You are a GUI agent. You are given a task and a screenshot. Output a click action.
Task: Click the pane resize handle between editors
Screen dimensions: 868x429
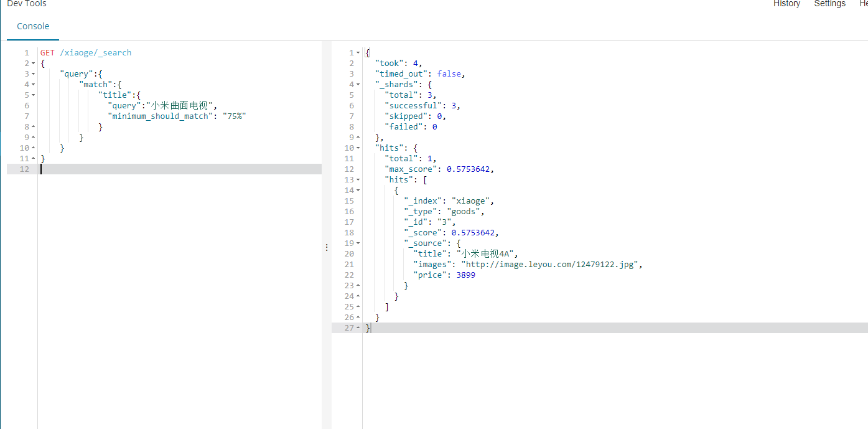point(327,247)
